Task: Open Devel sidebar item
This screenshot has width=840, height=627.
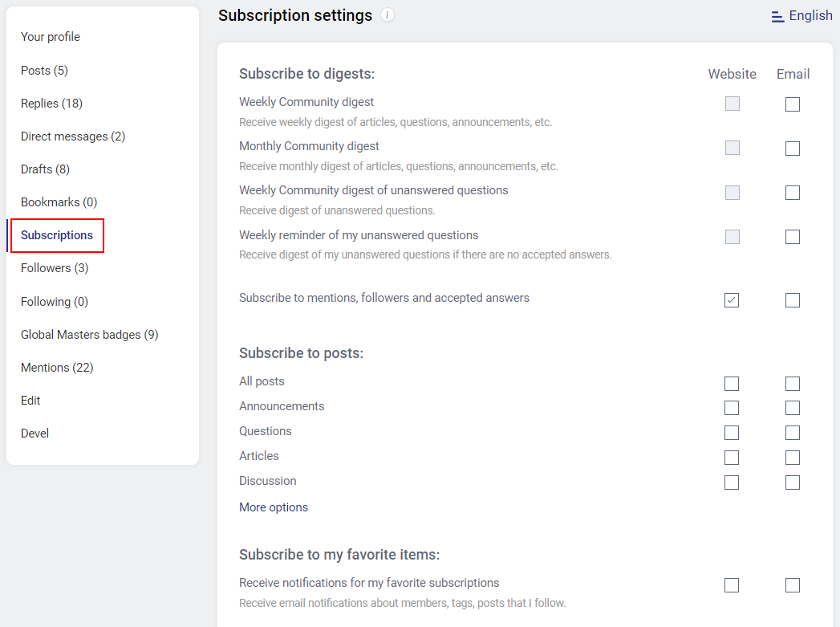Action: (34, 433)
